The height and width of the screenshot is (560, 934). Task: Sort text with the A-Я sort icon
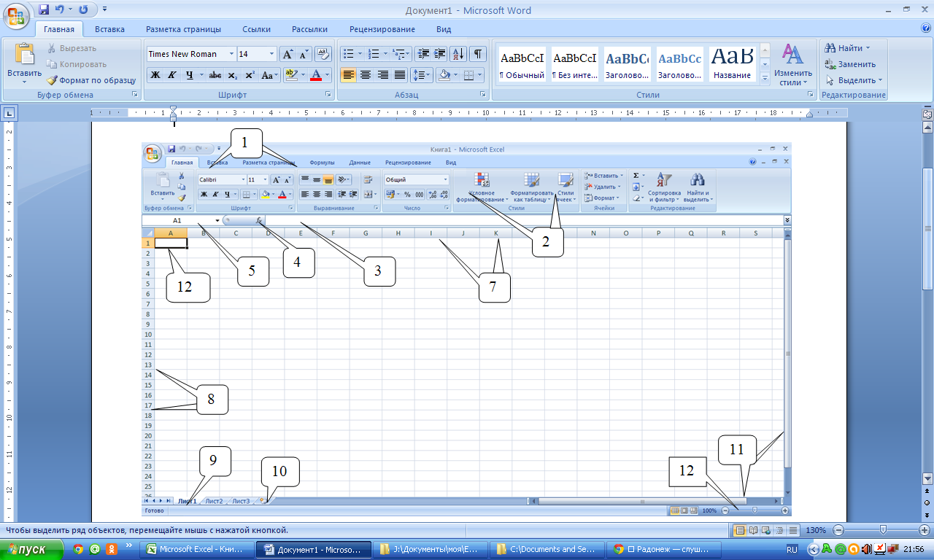coord(459,54)
